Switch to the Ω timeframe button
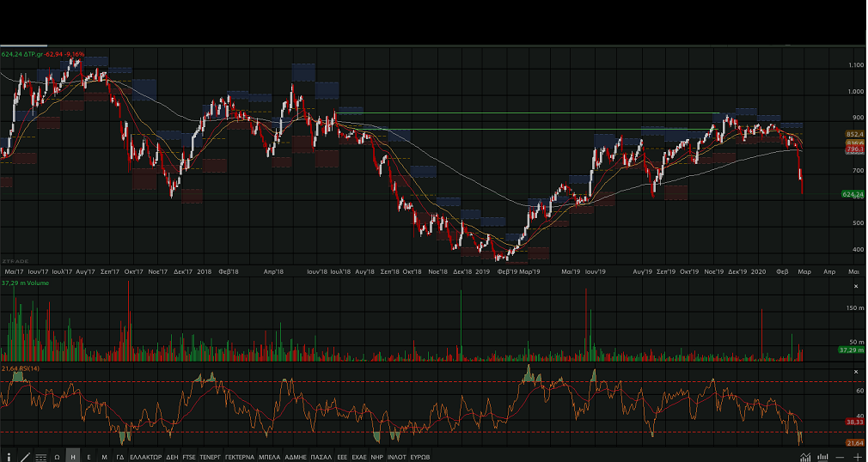The width and height of the screenshot is (868, 462). [57, 457]
